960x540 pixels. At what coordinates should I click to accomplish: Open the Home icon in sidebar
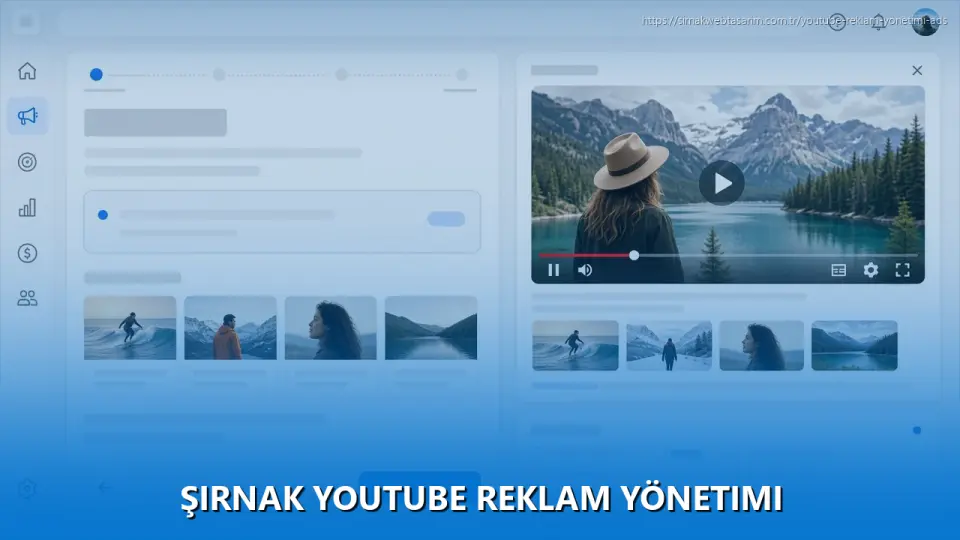[27, 71]
